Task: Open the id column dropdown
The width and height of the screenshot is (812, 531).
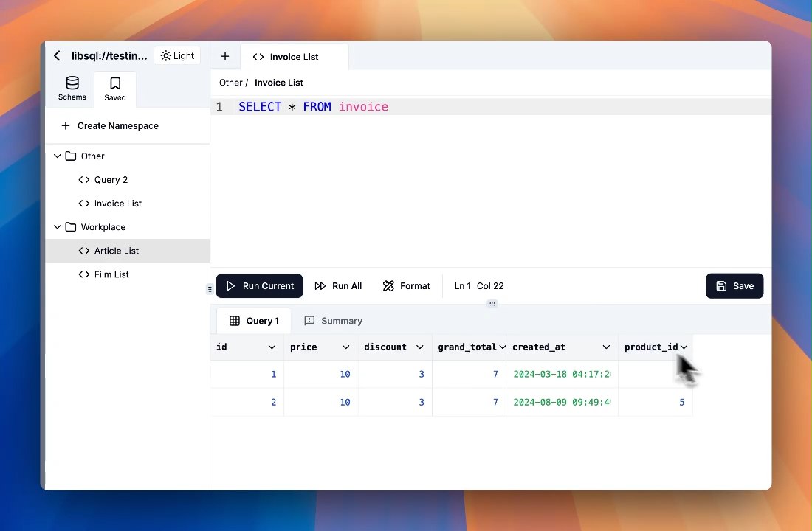Action: click(x=272, y=347)
